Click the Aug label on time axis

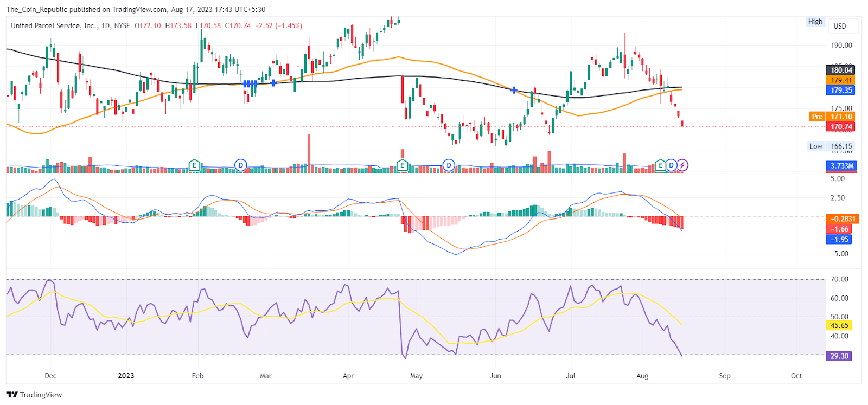[x=642, y=376]
